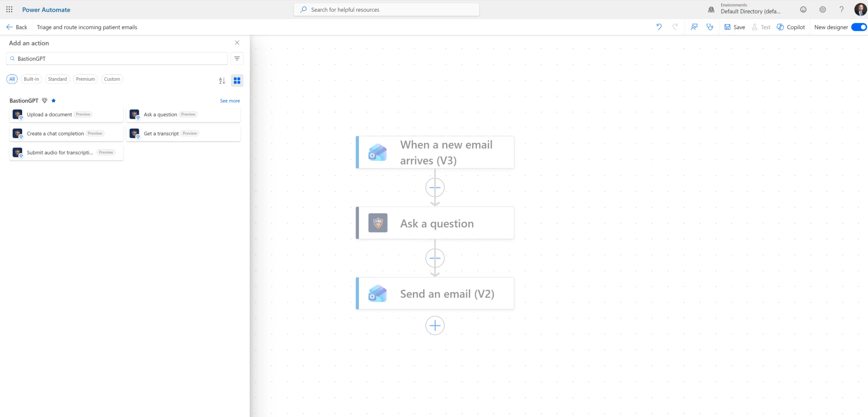Open the filter options next to search
Viewport: 868px width, 417px height.
(237, 59)
